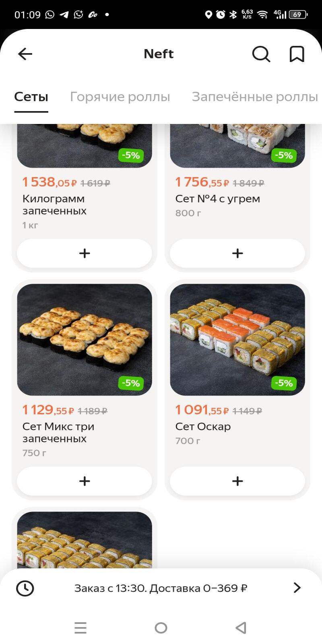Add Сет Оскар to cart

click(237, 481)
